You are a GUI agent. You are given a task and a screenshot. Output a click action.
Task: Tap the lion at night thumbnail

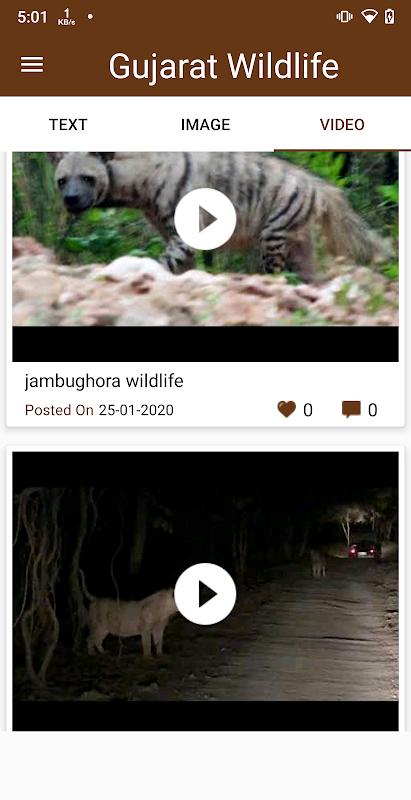(206, 591)
